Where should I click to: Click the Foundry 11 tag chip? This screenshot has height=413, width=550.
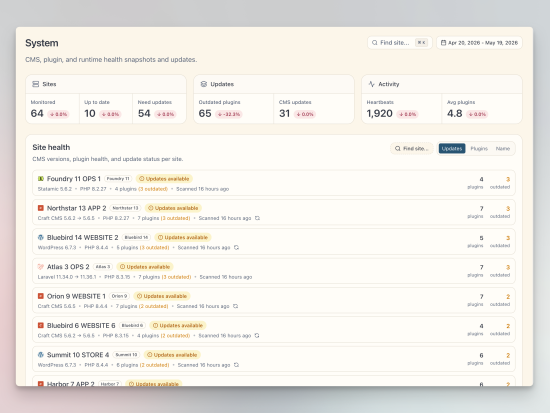118,179
